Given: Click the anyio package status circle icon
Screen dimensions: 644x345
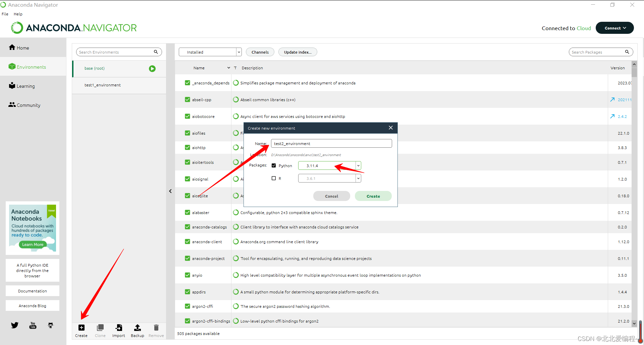Looking at the screenshot, I should [x=236, y=275].
